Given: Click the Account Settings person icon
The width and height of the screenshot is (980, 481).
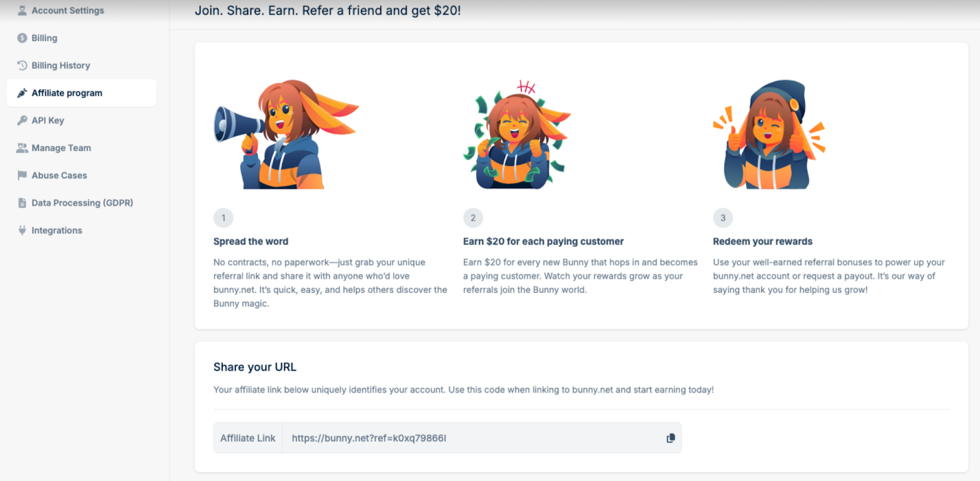Looking at the screenshot, I should tap(22, 10).
